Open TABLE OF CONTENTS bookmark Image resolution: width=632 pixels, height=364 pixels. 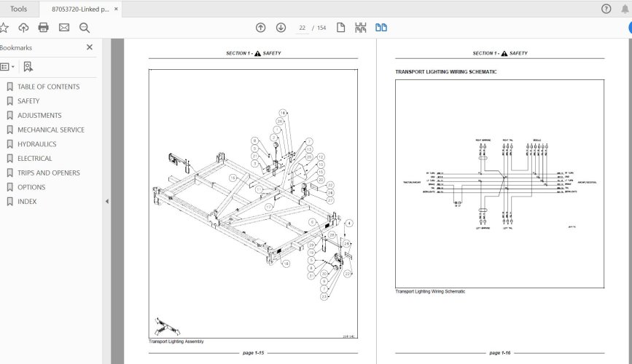point(48,87)
